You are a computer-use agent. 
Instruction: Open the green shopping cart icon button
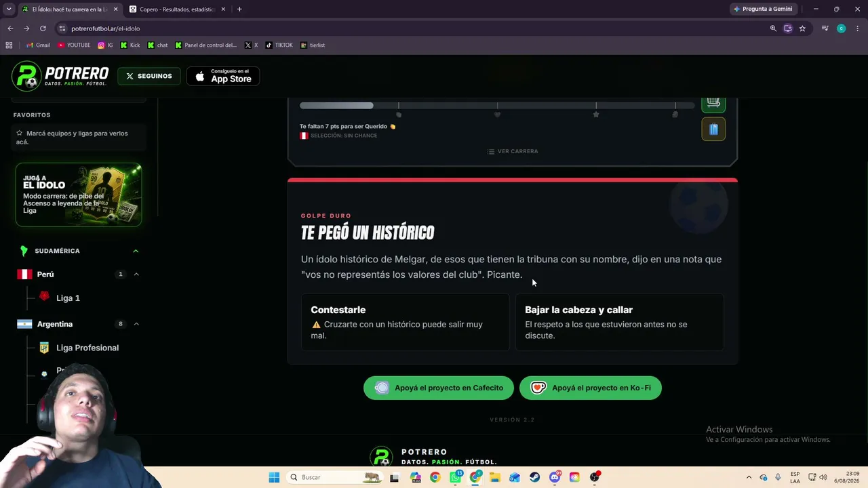713,103
